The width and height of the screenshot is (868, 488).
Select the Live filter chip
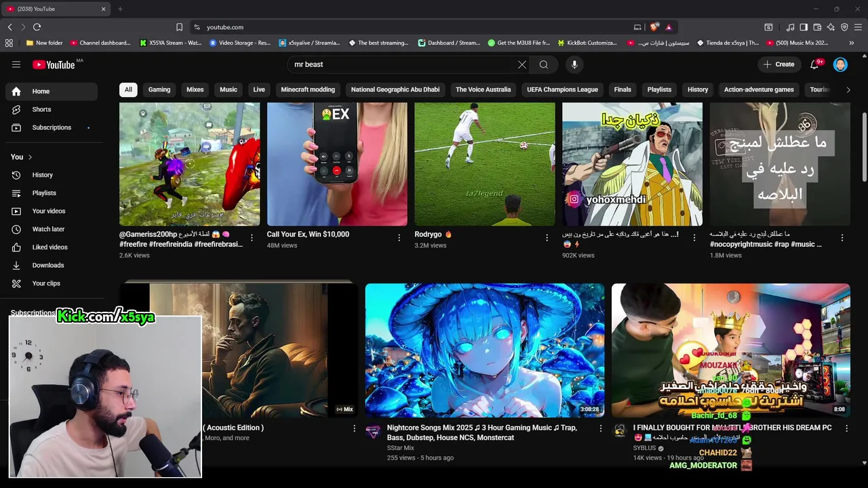tap(259, 89)
